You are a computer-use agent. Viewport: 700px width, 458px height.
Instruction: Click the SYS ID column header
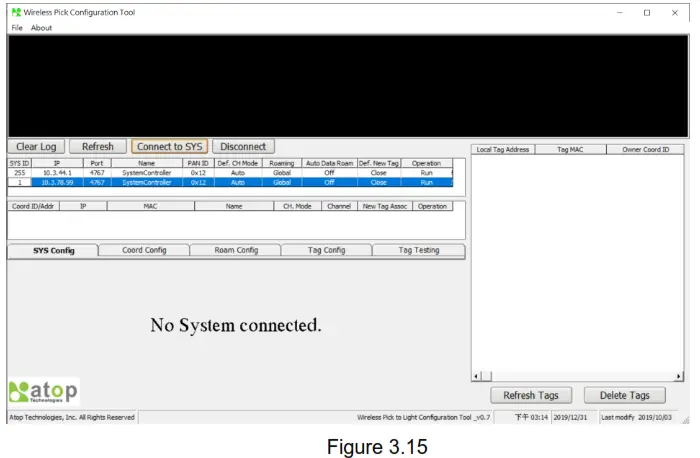(20, 163)
